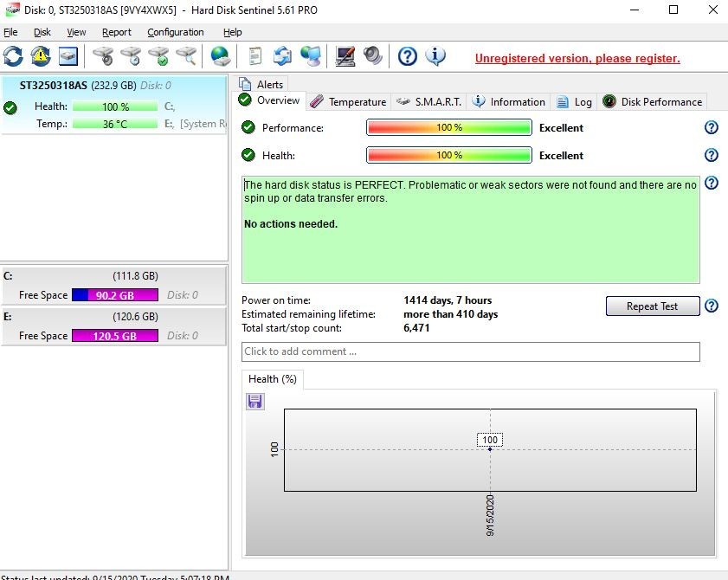Screen dimensions: 728x580
Task: Click the refresh disk status toolbar icon
Action: pyautogui.click(x=13, y=56)
